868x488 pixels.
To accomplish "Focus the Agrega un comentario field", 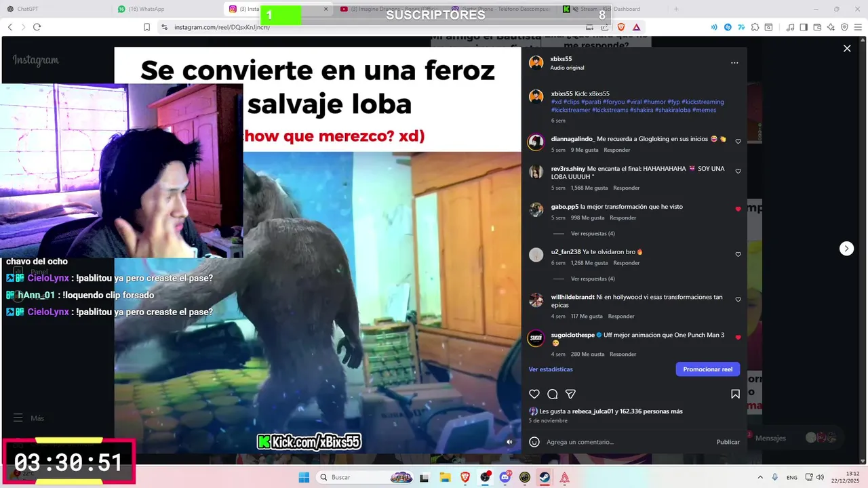I will (x=627, y=442).
